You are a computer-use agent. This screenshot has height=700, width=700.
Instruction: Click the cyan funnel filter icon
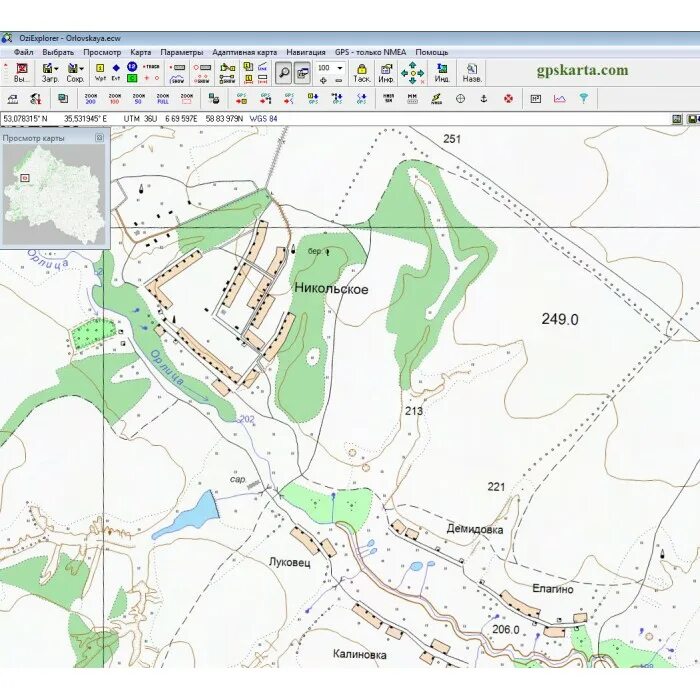[x=583, y=99]
